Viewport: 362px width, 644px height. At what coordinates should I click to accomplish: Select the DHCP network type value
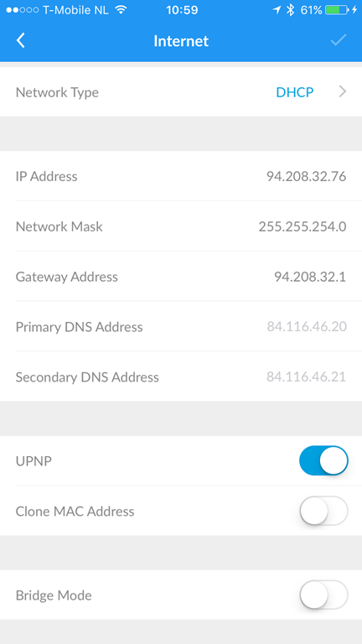point(295,92)
